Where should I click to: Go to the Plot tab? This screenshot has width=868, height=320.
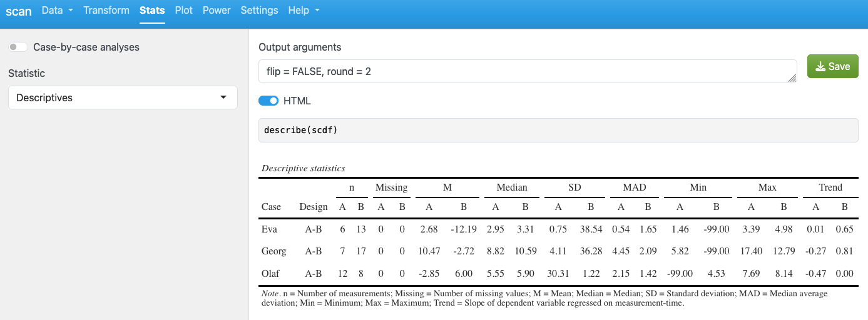pyautogui.click(x=184, y=11)
